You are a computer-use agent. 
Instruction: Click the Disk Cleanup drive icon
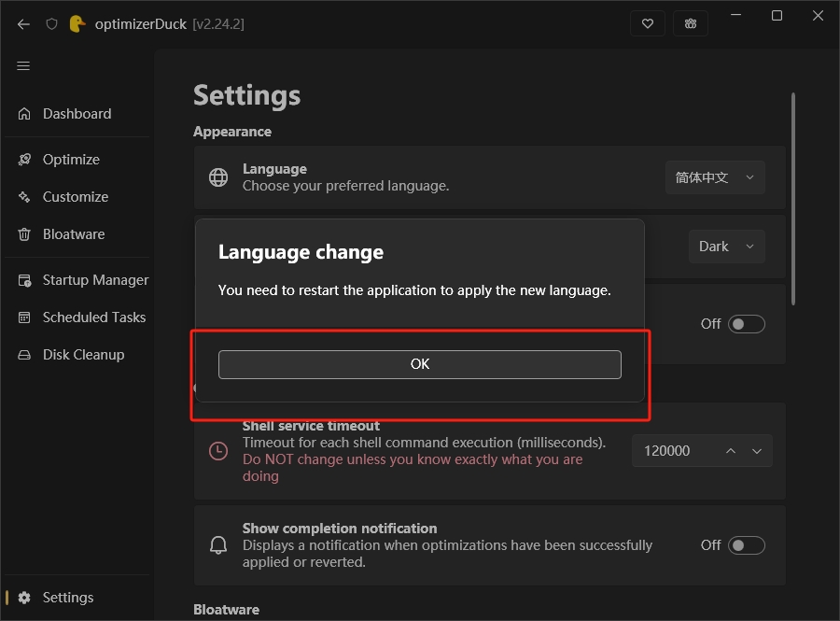[24, 355]
